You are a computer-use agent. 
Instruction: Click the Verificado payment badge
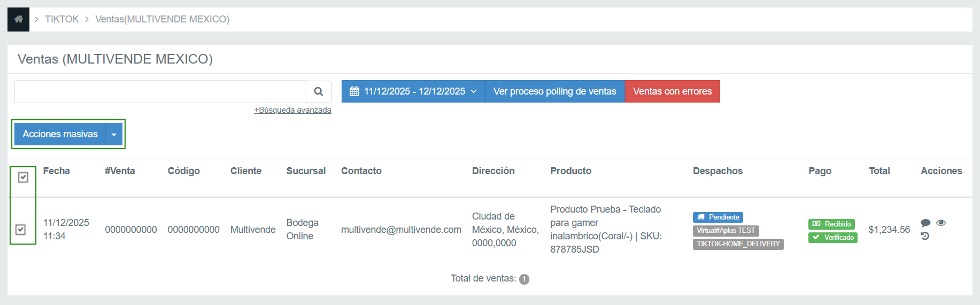pos(832,238)
